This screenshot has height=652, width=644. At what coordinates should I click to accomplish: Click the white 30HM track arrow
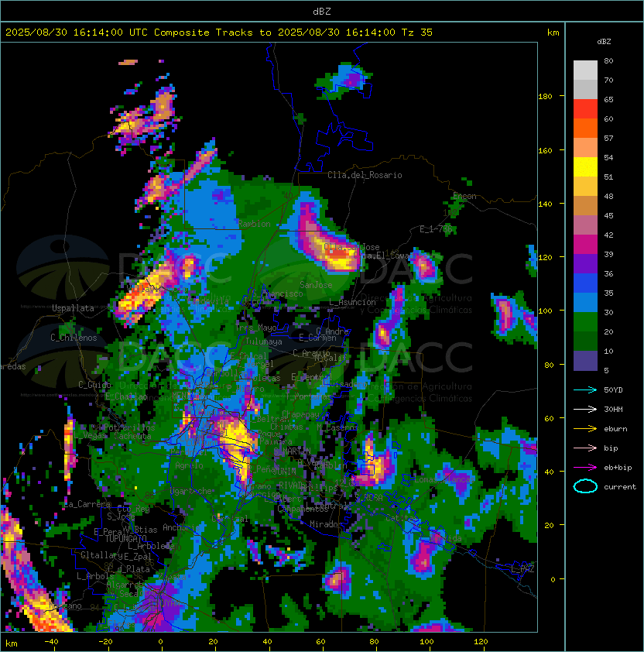pos(585,409)
